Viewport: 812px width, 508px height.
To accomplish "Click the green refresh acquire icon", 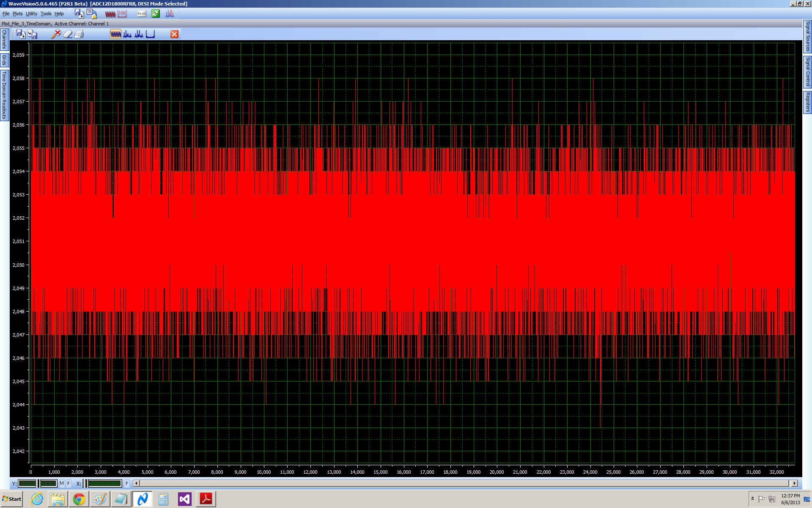I will (x=156, y=14).
